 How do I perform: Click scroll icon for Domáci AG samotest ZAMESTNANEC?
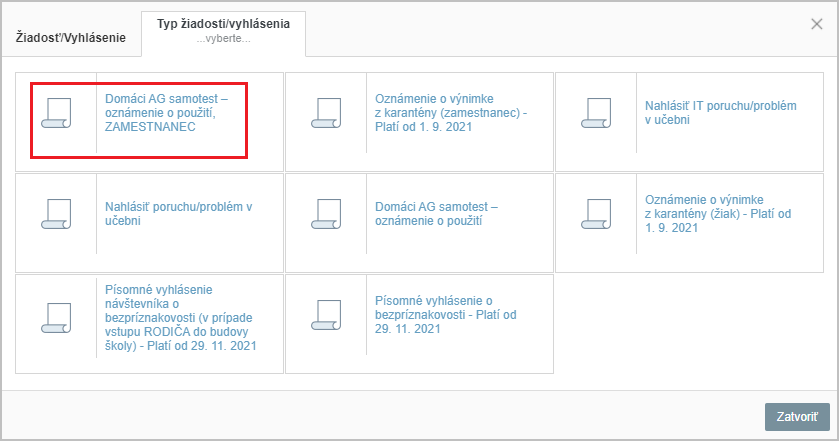click(x=56, y=113)
